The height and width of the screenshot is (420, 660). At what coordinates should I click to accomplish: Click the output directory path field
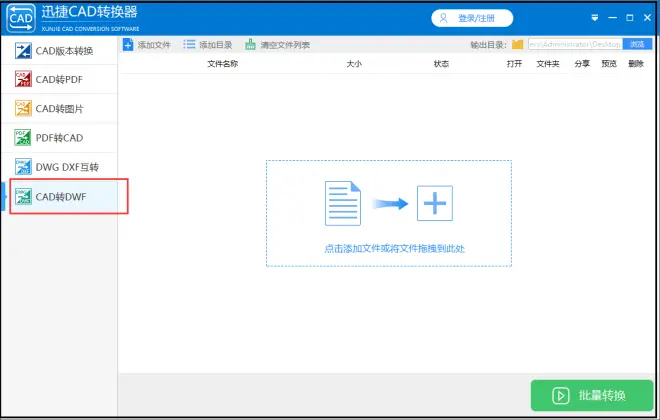[x=575, y=44]
